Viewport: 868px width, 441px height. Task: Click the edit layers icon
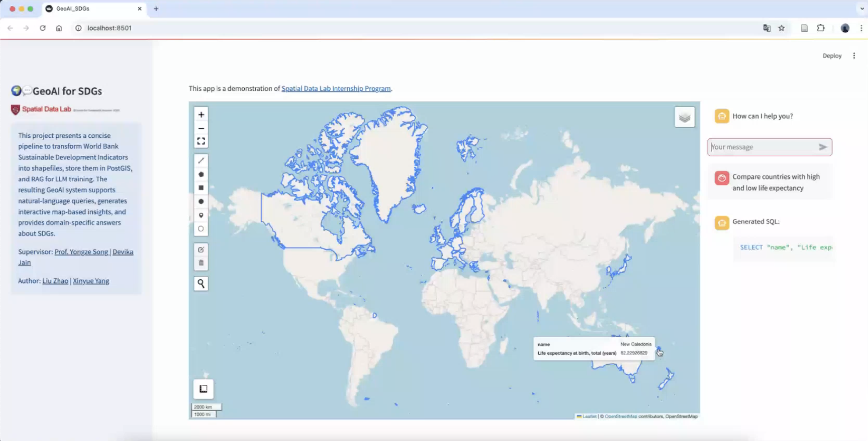(x=201, y=250)
